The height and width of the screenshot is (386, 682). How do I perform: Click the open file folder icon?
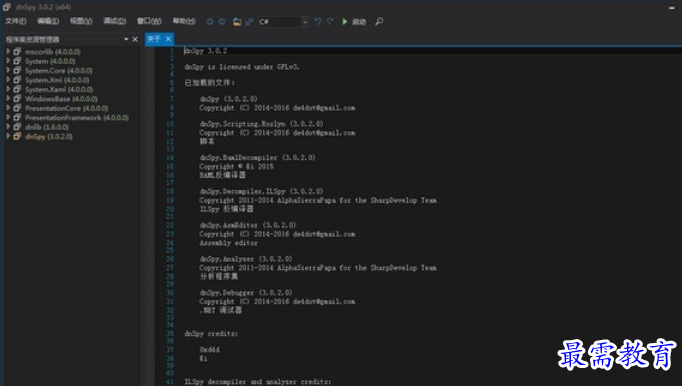pos(237,21)
